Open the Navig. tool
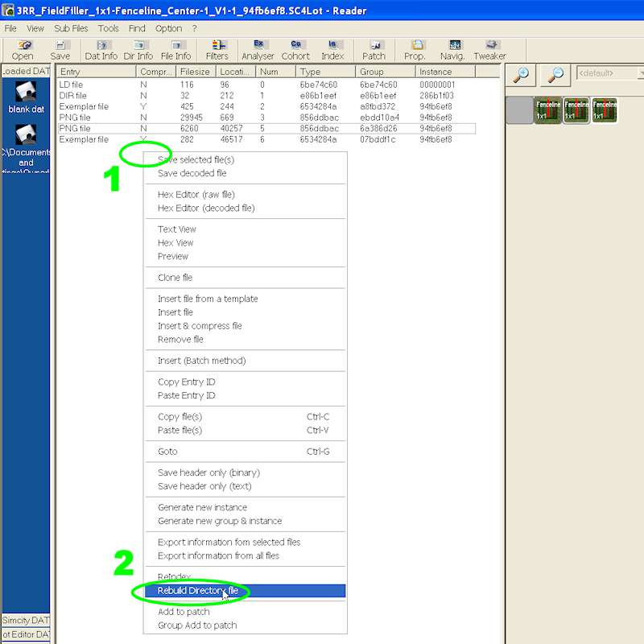Viewport: 644px width, 644px height. click(452, 51)
